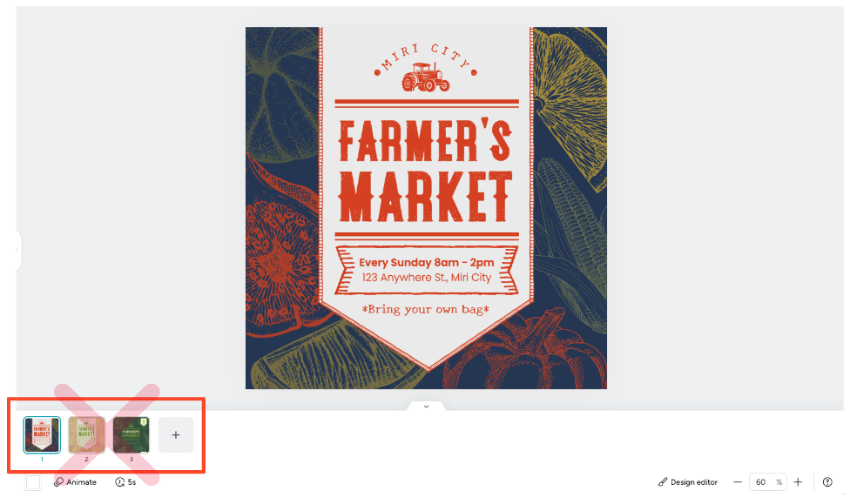
Task: Click the zoom out minus icon
Action: [x=737, y=481]
